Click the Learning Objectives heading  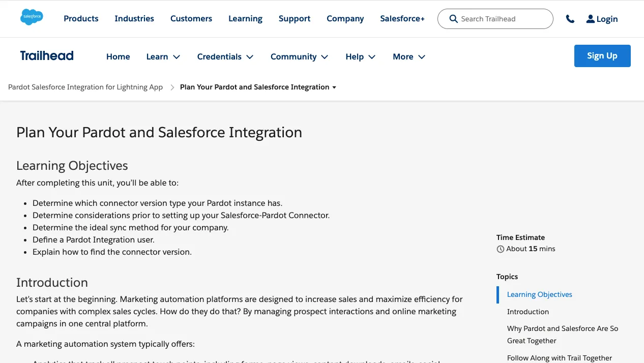point(72,165)
